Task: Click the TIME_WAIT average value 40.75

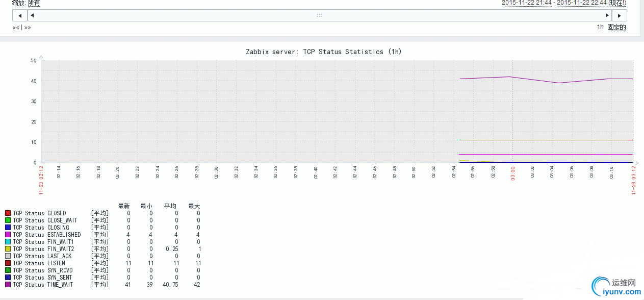Action: pos(170,285)
